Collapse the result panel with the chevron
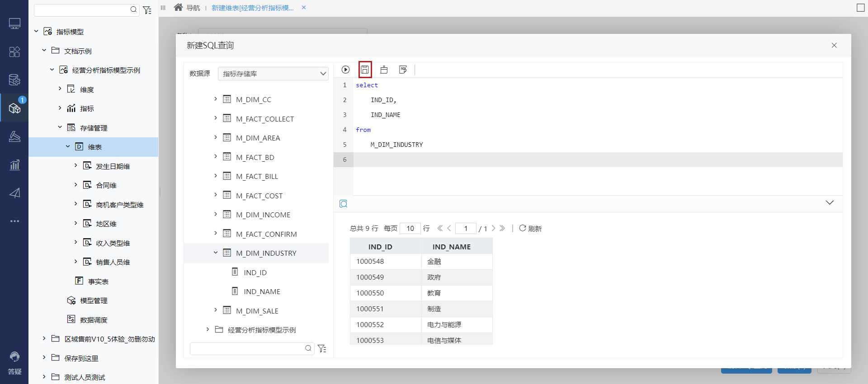The width and height of the screenshot is (868, 384). click(830, 202)
